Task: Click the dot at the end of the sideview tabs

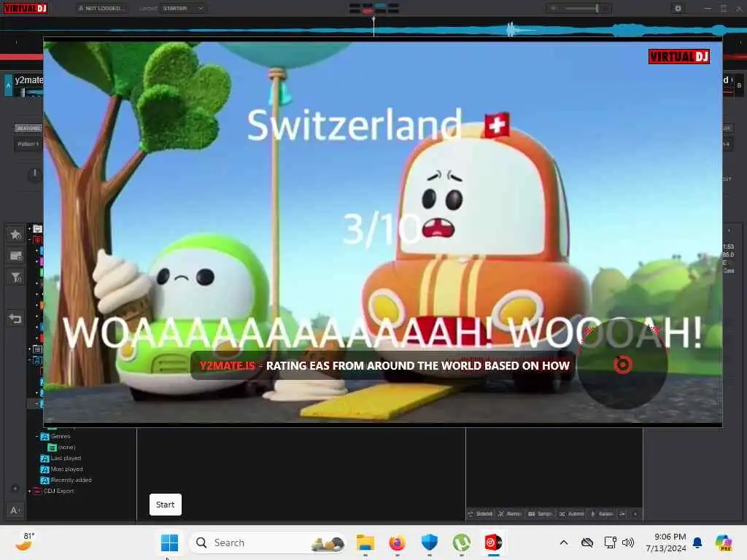Action: click(x=635, y=514)
